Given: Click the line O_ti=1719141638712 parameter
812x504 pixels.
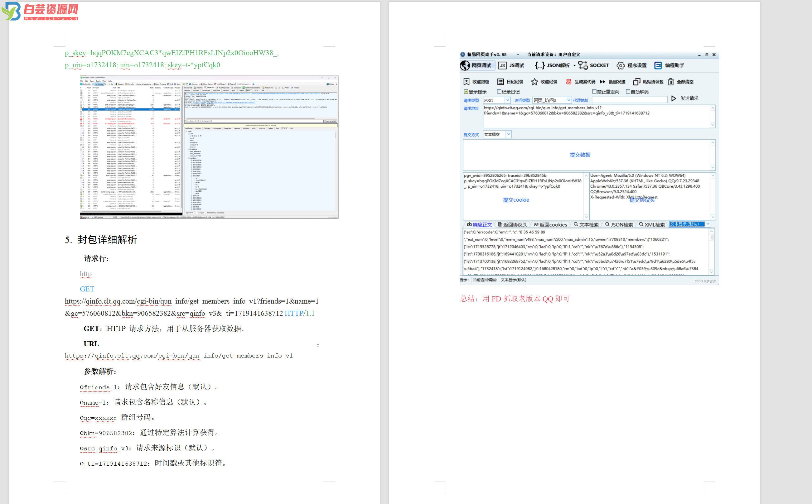Looking at the screenshot, I should 154,463.
